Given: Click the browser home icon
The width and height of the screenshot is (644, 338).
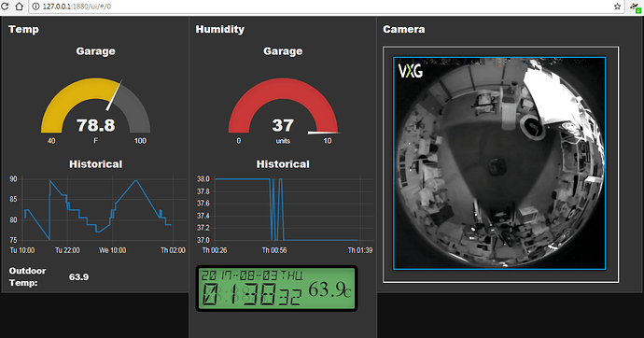Looking at the screenshot, I should tap(19, 7).
